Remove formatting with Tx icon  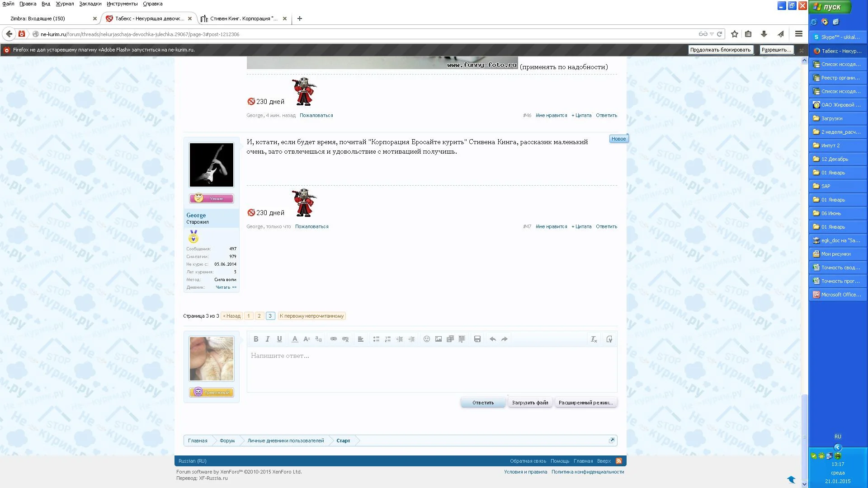pos(594,339)
